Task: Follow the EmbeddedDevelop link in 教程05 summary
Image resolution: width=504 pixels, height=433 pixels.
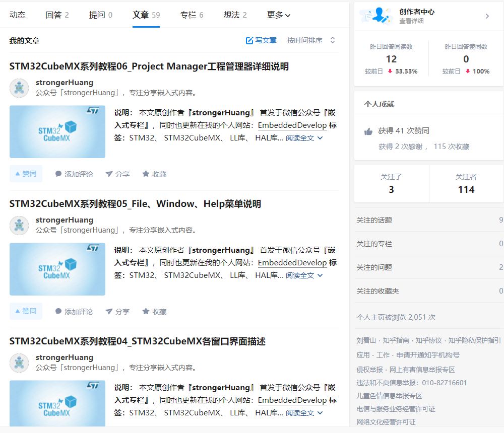Action: (x=292, y=263)
